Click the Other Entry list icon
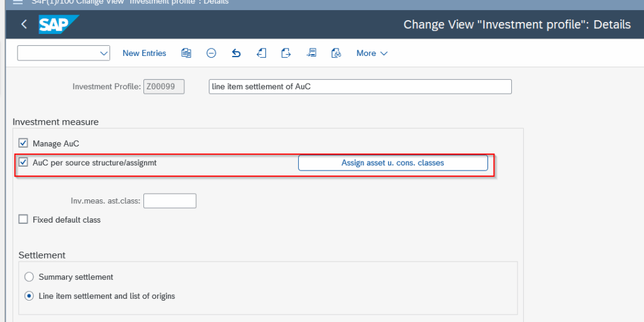This screenshot has width=644, height=322. 311,53
